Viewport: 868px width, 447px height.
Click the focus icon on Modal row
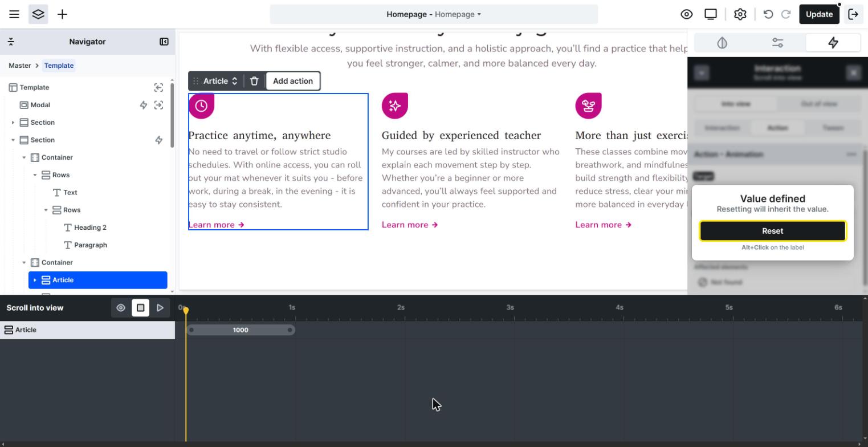click(x=158, y=105)
